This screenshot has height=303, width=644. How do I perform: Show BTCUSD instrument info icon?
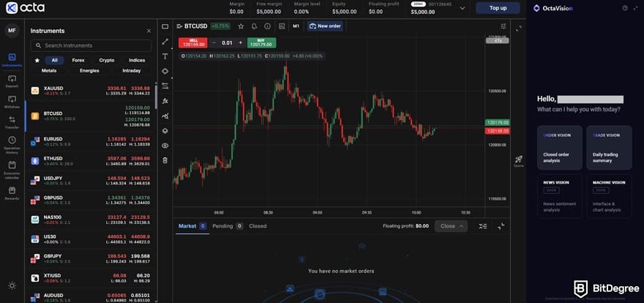coord(267,26)
